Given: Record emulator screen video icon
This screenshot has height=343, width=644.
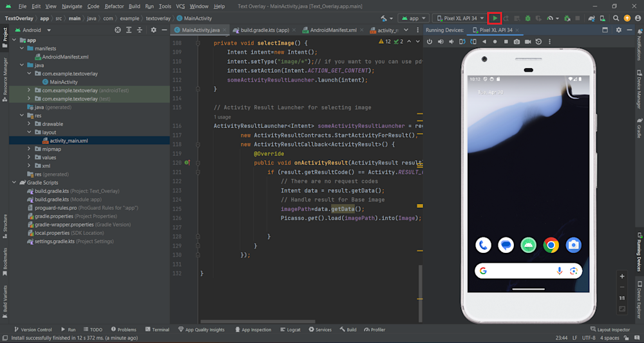Looking at the screenshot, I should pos(528,41).
